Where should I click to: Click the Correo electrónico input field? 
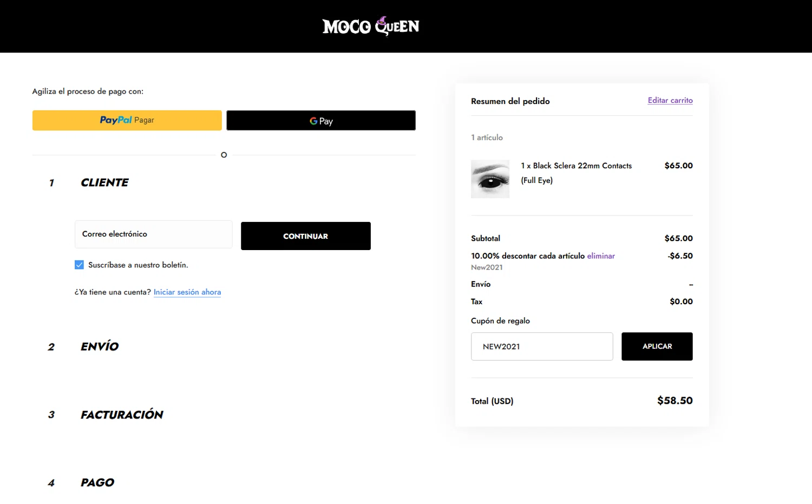154,234
